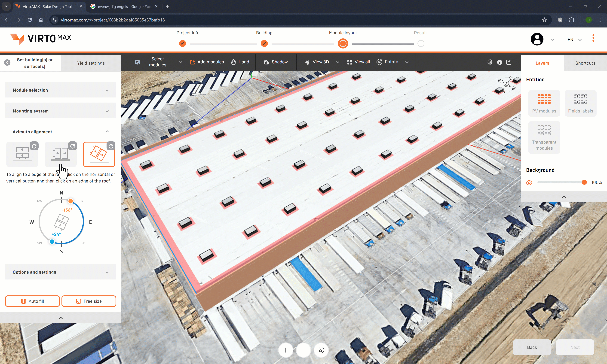607x364 pixels.
Task: Click the settings gear icon in toolbar
Action: [490, 62]
